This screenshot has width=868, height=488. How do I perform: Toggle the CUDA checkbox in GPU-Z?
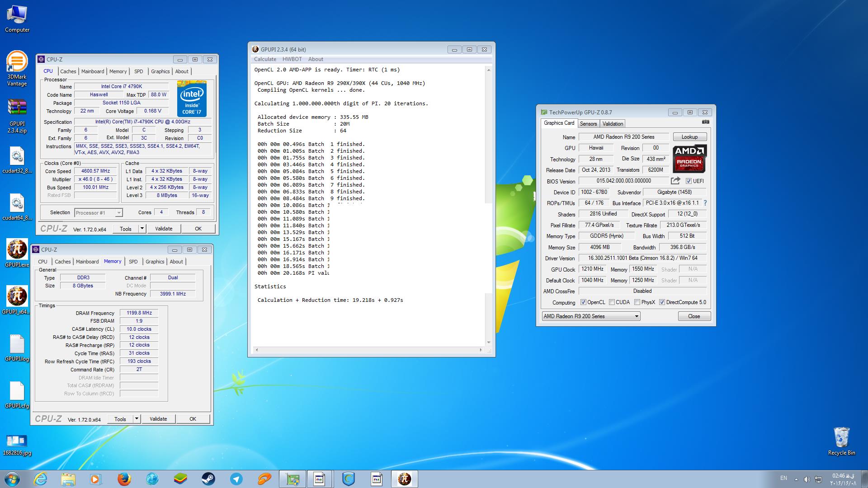(612, 302)
